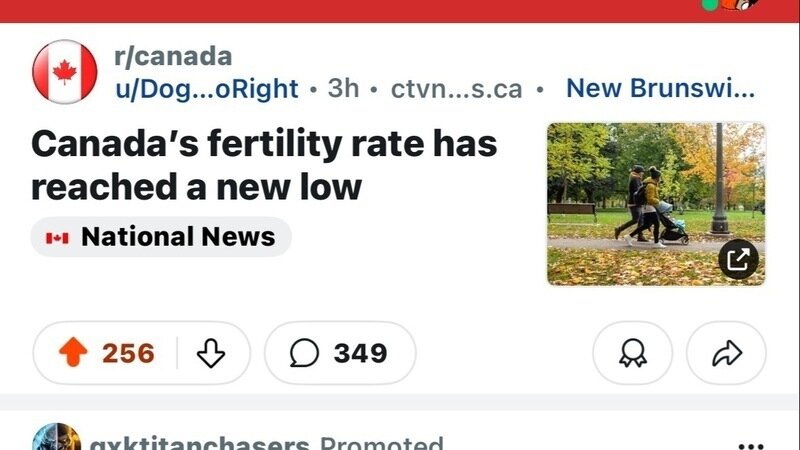Click the 3h post timestamp

[343, 88]
